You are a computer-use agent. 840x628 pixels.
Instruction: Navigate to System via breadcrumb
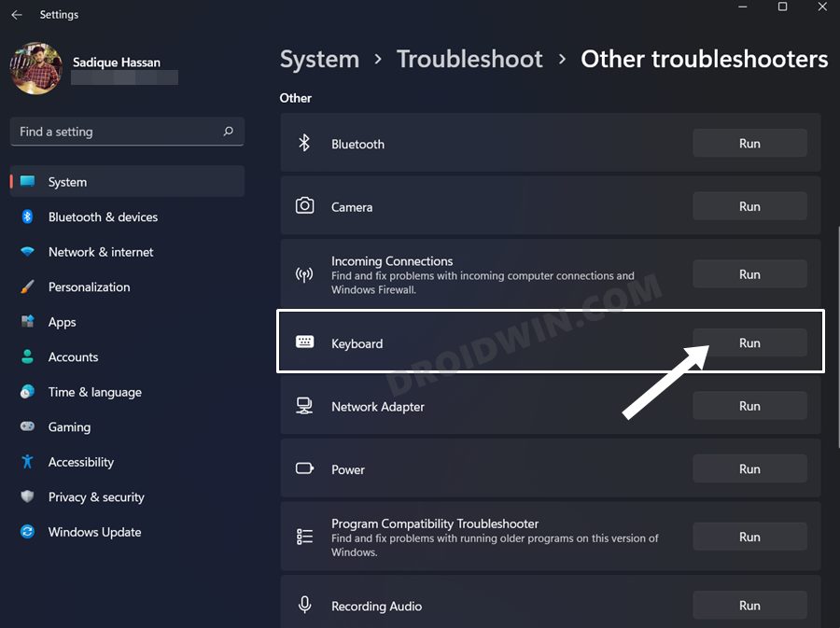click(x=319, y=59)
